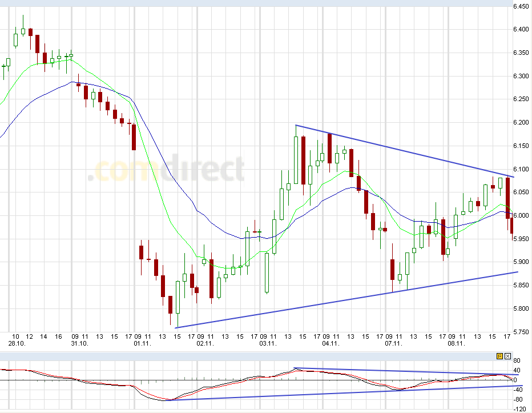Click the tall red candle near 04.11.

click(330, 149)
